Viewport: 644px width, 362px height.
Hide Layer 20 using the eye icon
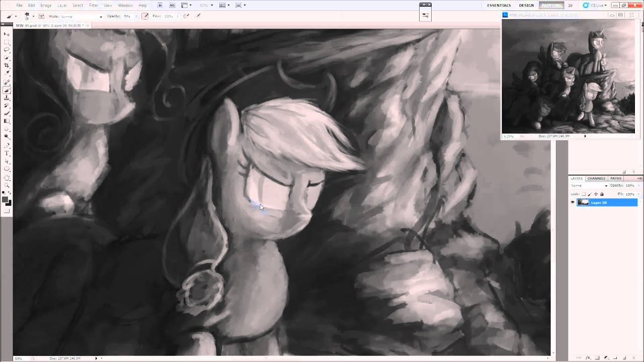coord(572,203)
